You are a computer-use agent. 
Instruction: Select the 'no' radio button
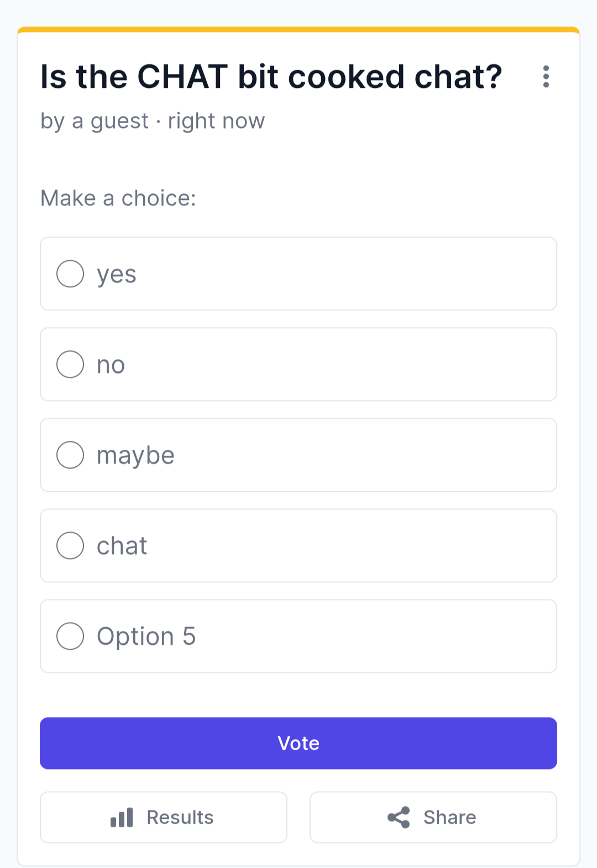click(x=70, y=365)
